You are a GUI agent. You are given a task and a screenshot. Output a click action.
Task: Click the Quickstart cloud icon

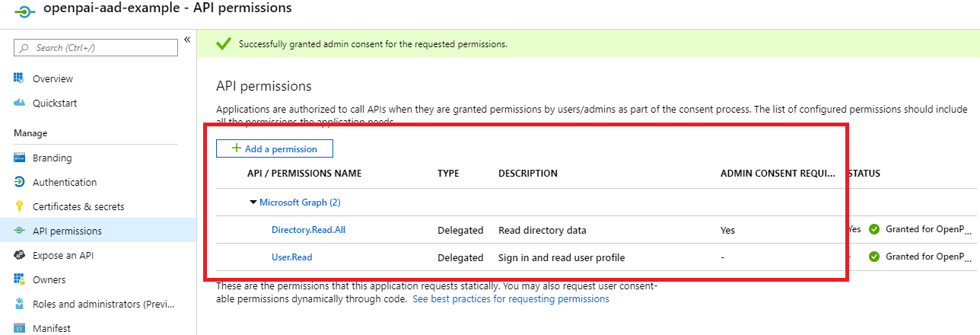coord(20,103)
